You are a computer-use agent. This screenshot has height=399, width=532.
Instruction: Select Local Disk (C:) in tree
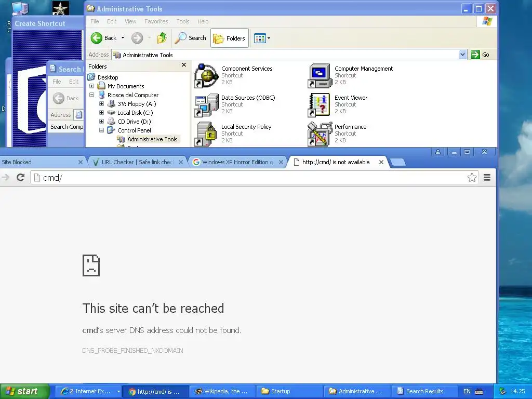tap(135, 113)
